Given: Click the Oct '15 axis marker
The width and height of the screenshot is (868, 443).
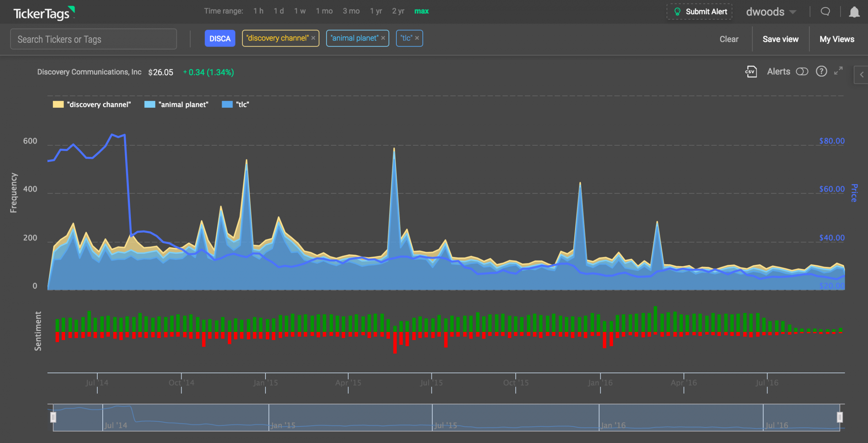Looking at the screenshot, I should point(516,383).
